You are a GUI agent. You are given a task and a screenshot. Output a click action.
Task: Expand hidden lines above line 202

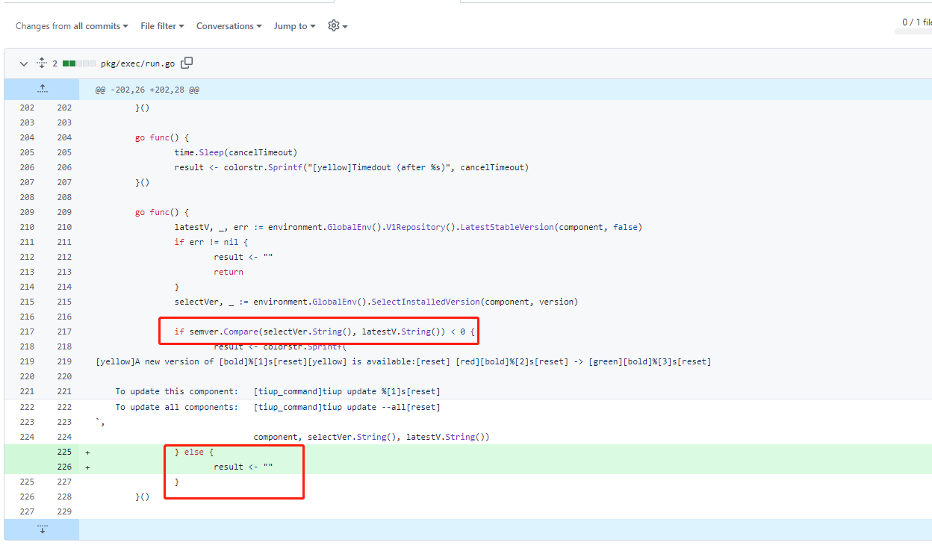point(43,90)
